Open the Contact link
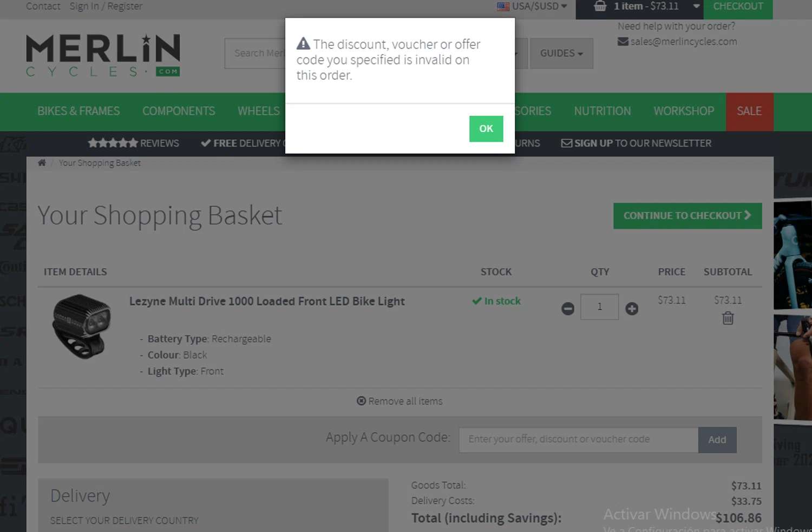 click(43, 6)
